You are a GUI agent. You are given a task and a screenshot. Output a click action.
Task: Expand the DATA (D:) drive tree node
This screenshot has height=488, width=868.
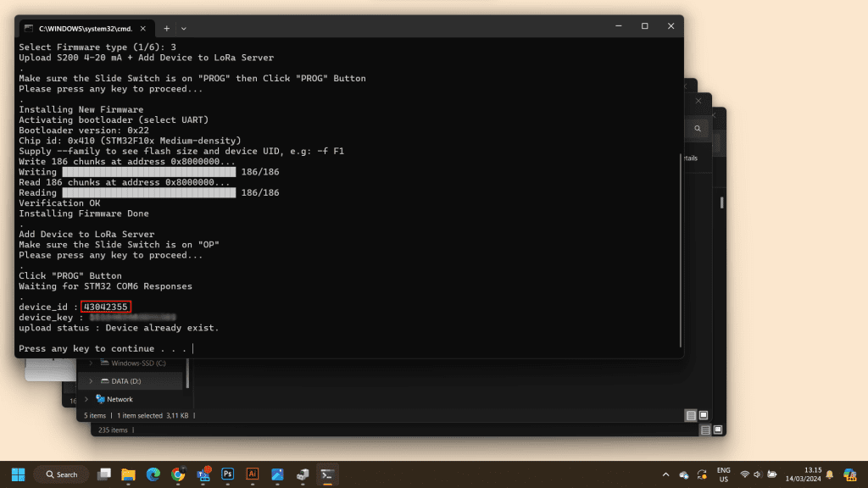pyautogui.click(x=92, y=381)
